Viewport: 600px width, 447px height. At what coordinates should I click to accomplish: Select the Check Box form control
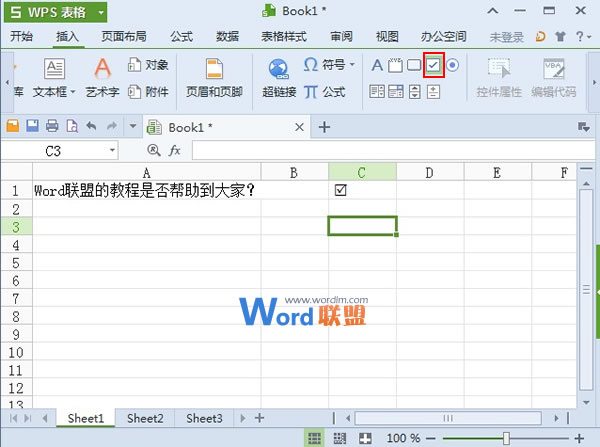[434, 65]
